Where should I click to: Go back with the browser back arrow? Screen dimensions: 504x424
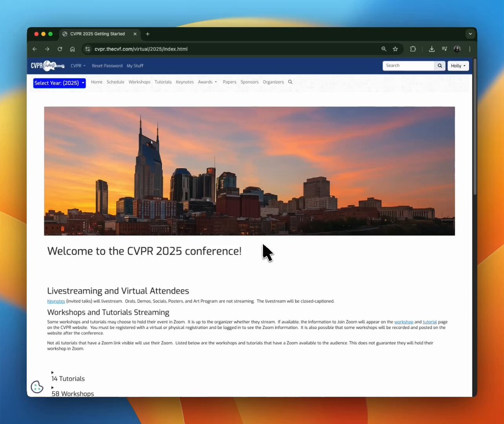click(35, 49)
